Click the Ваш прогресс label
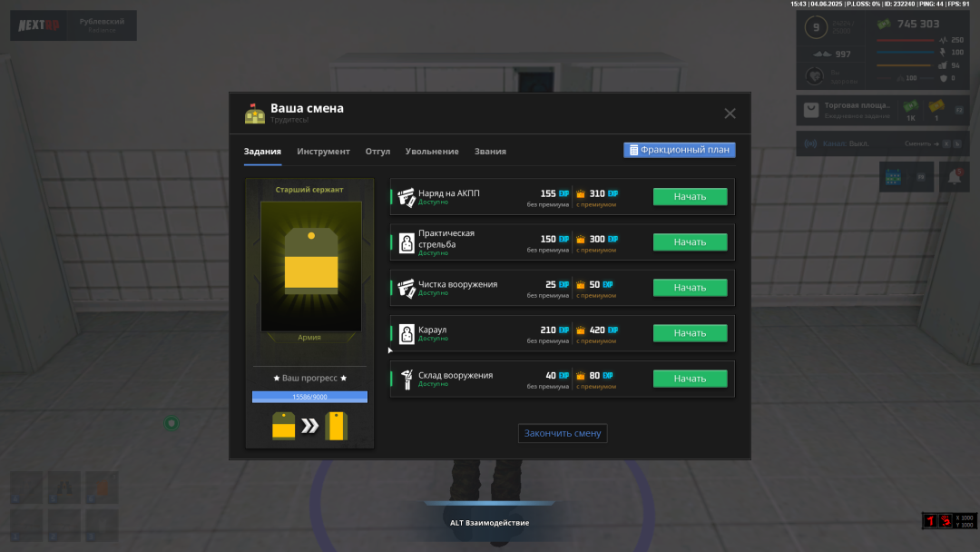Image resolution: width=980 pixels, height=552 pixels. (x=309, y=379)
